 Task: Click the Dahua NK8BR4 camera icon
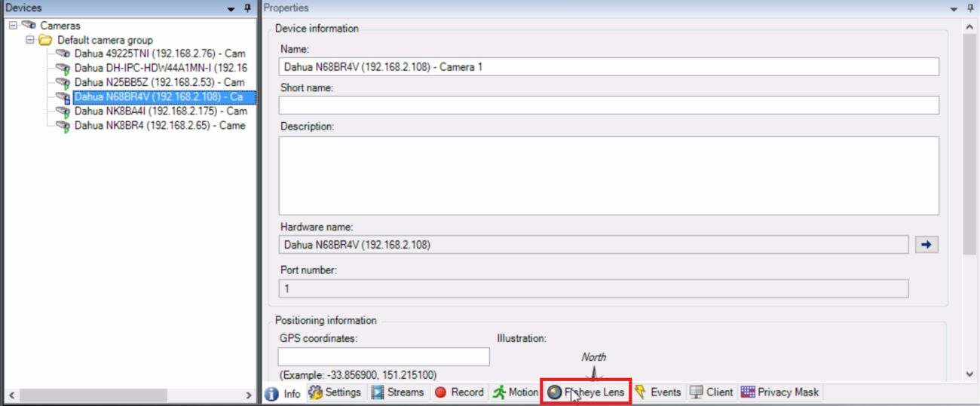63,126
